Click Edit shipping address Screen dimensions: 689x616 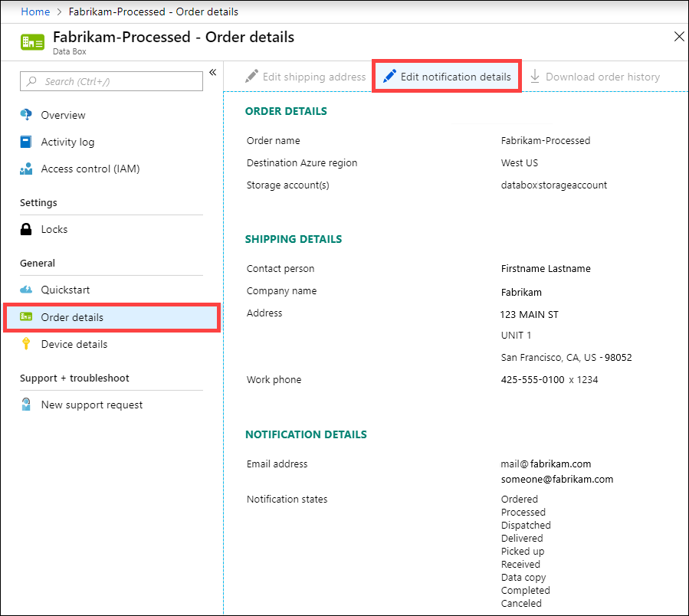pyautogui.click(x=305, y=76)
